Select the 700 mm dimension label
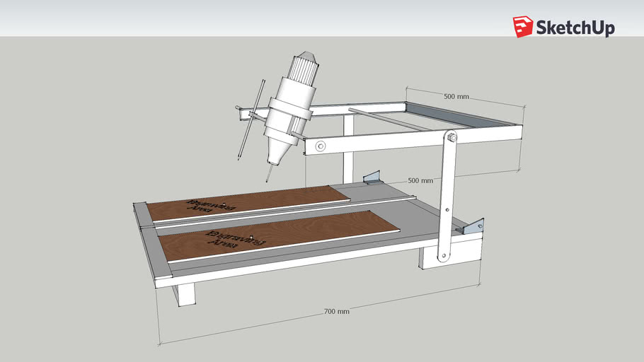The height and width of the screenshot is (362, 644). click(x=337, y=311)
